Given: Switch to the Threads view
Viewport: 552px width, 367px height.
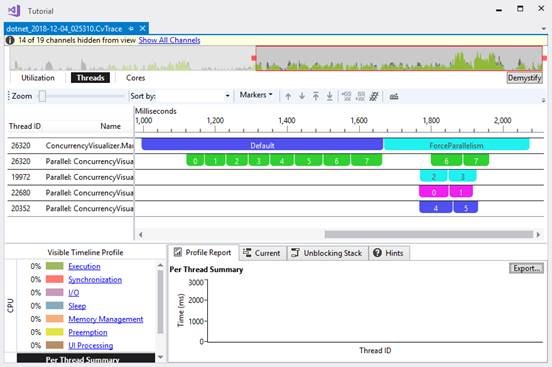Looking at the screenshot, I should pyautogui.click(x=90, y=78).
